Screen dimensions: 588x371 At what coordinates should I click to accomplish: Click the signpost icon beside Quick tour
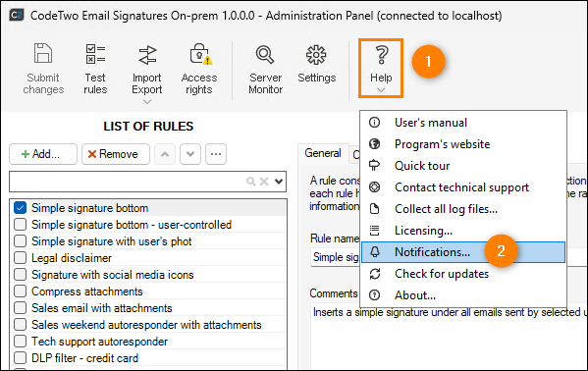pos(374,166)
